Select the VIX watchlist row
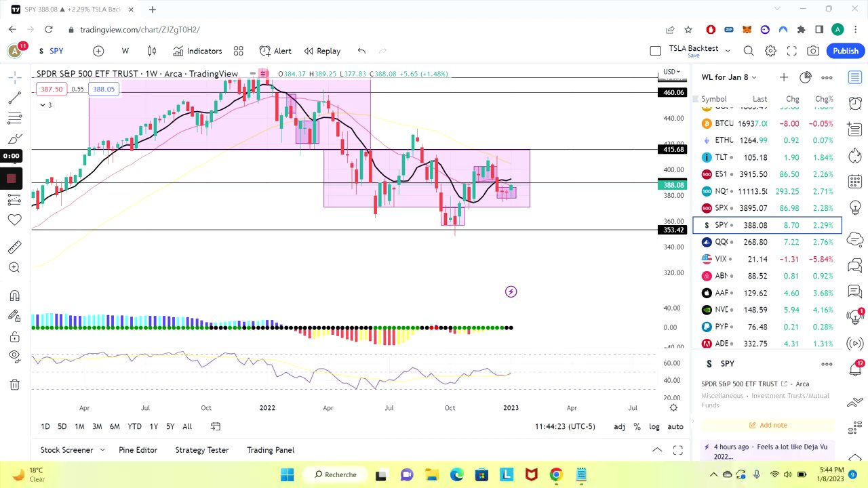 tap(767, 259)
